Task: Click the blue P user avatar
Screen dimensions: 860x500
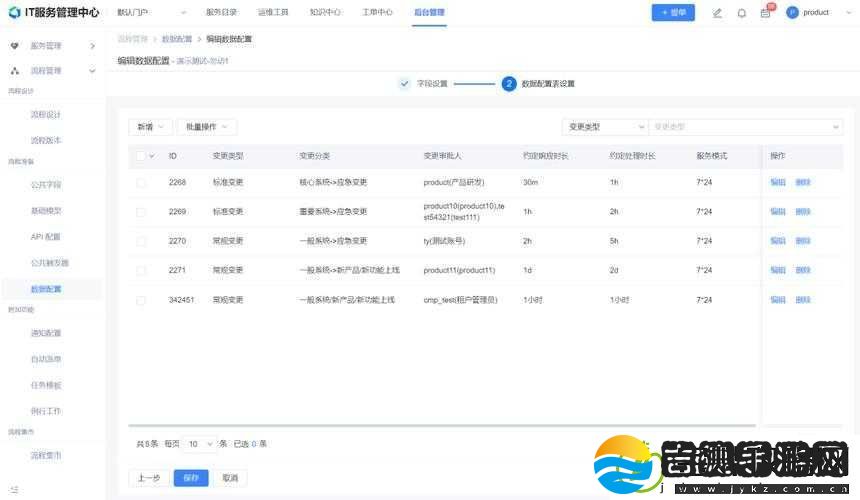Action: pos(792,12)
